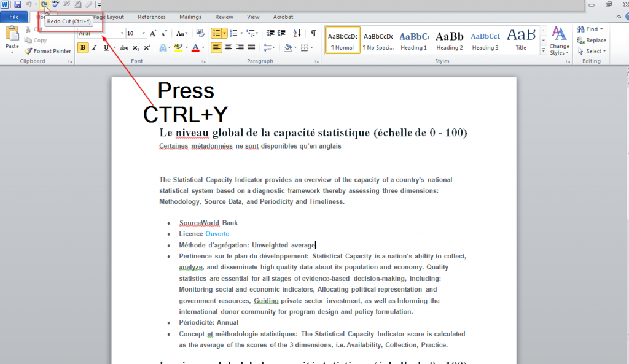This screenshot has height=364, width=629.
Task: Toggle Italic formatting
Action: click(94, 48)
